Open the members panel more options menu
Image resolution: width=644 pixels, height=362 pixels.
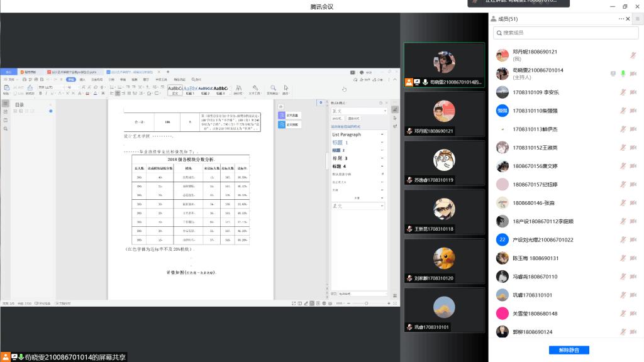tap(622, 19)
